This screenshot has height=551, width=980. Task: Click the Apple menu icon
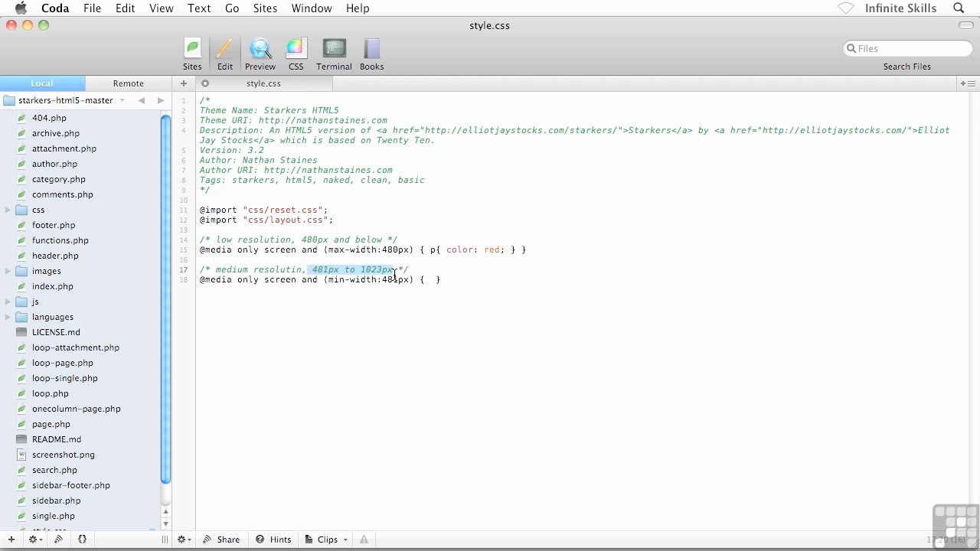(21, 8)
